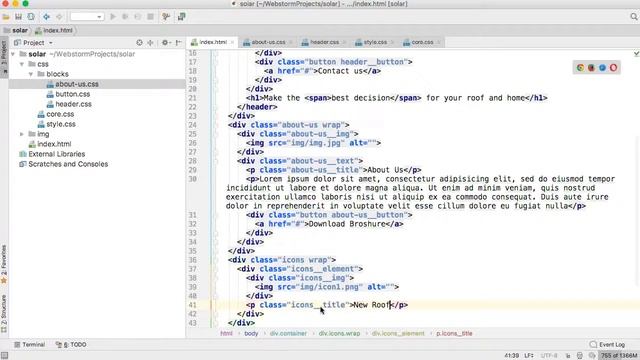The height and width of the screenshot is (360, 640).
Task: Expand the img folder
Action: coord(22,134)
